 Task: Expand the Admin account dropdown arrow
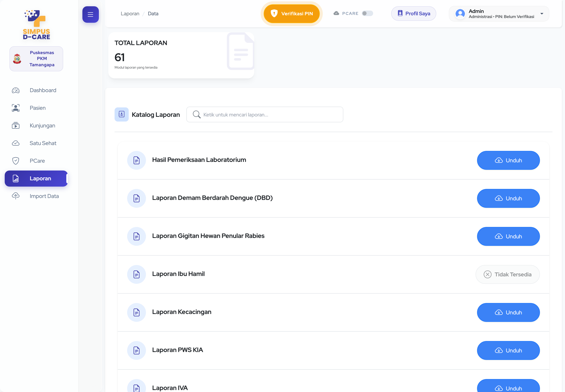tap(542, 14)
